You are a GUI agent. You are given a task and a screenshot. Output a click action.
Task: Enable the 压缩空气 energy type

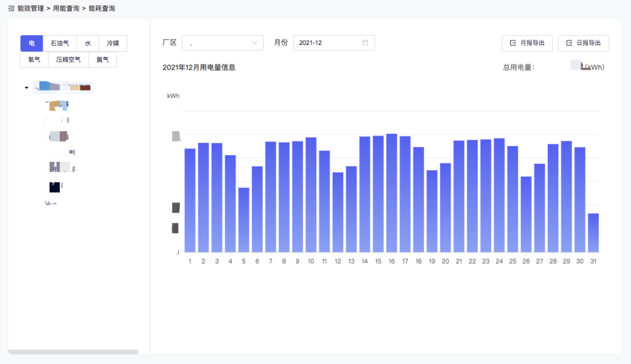70,59
